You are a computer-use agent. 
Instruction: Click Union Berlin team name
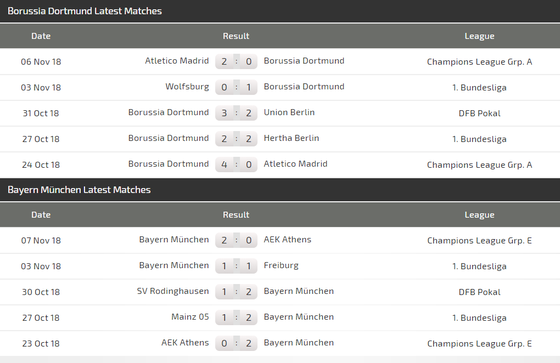[x=289, y=112]
